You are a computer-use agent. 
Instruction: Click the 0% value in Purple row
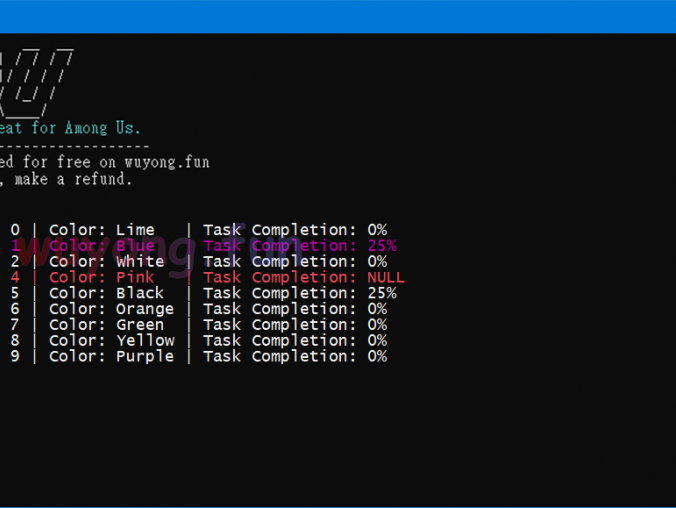(377, 357)
